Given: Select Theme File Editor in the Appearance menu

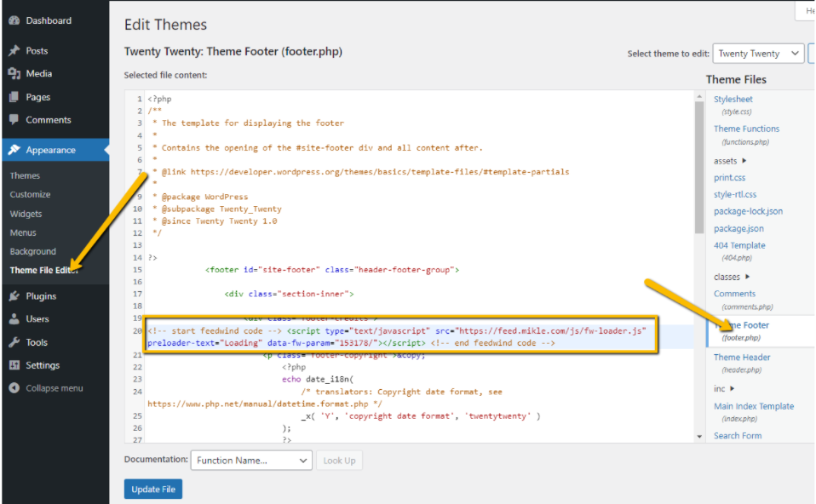Looking at the screenshot, I should point(43,270).
